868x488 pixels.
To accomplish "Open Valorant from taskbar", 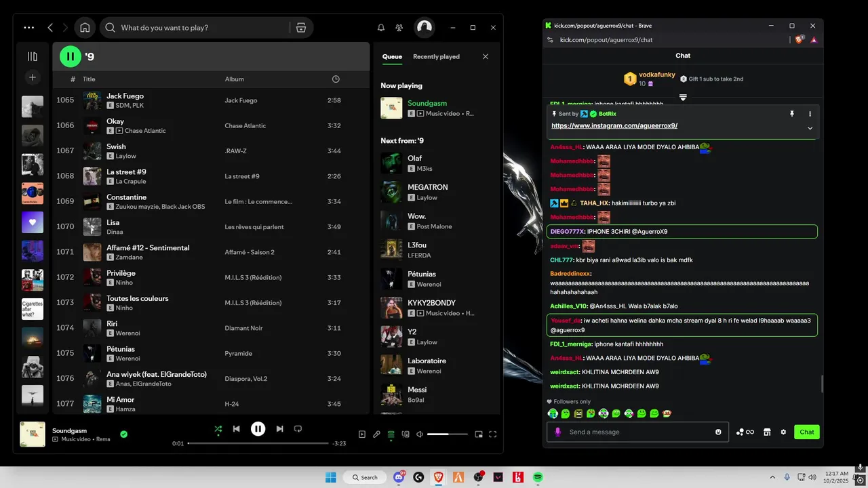I will pos(498,477).
